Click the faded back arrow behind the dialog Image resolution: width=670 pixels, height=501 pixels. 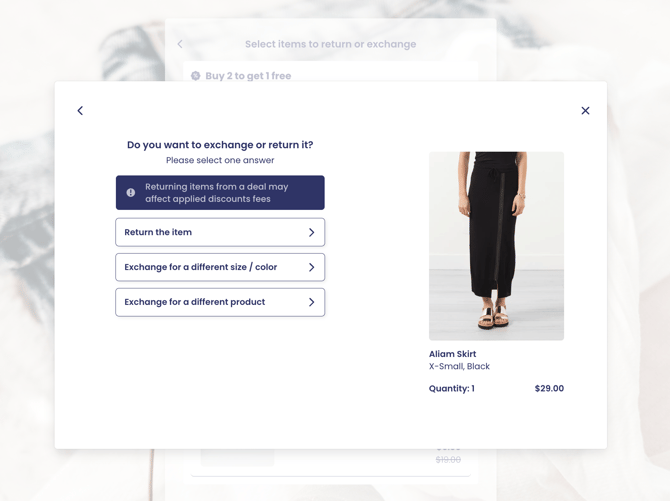[180, 44]
